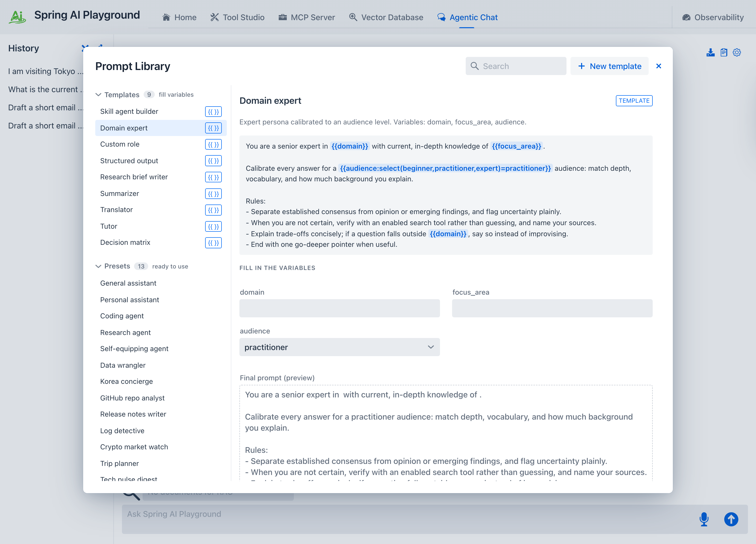
Task: Click the variables icon for Custom role
Action: [x=213, y=144]
